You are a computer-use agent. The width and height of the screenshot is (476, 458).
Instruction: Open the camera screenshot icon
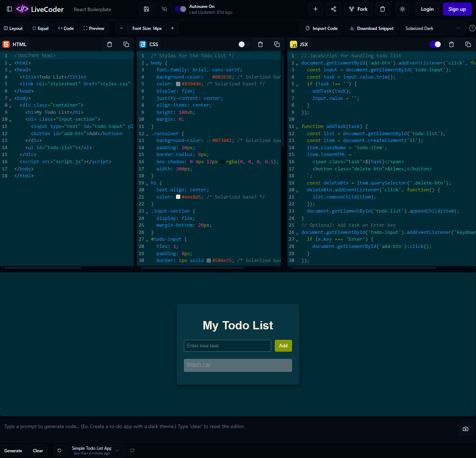(466, 429)
